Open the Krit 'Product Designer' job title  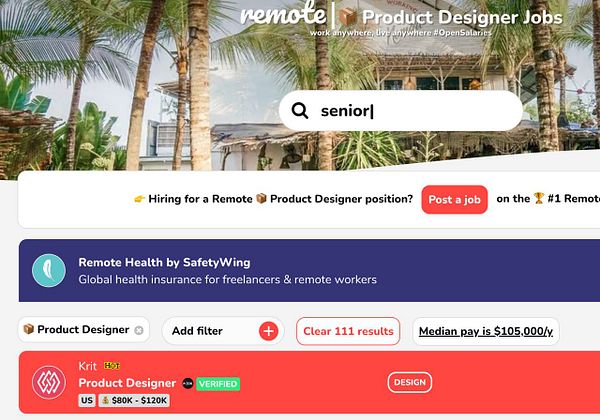[127, 383]
